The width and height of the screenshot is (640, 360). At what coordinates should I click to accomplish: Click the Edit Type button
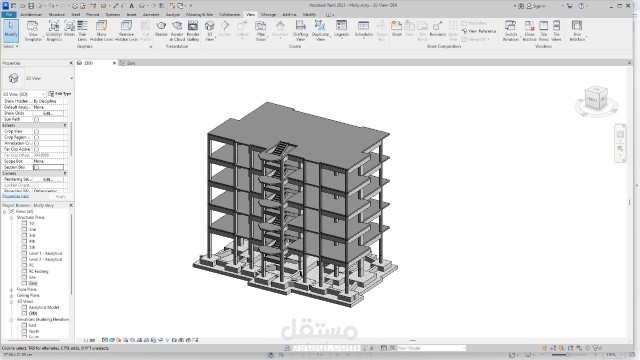pos(60,94)
